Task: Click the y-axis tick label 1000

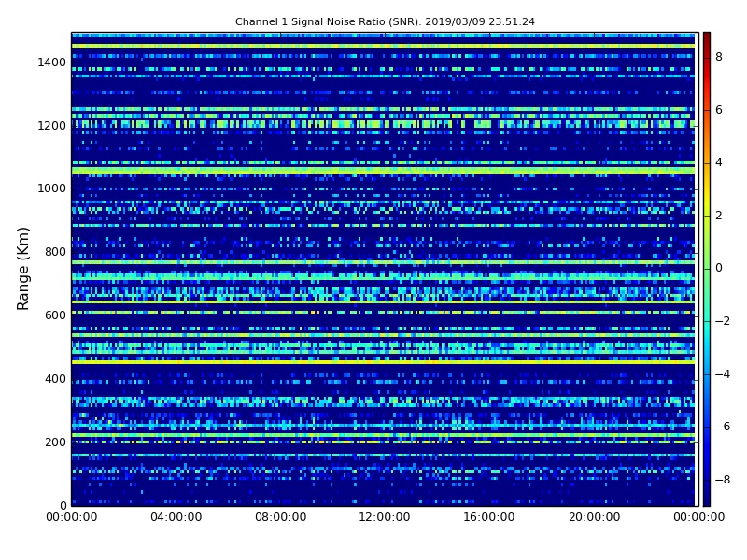Action: [52, 189]
